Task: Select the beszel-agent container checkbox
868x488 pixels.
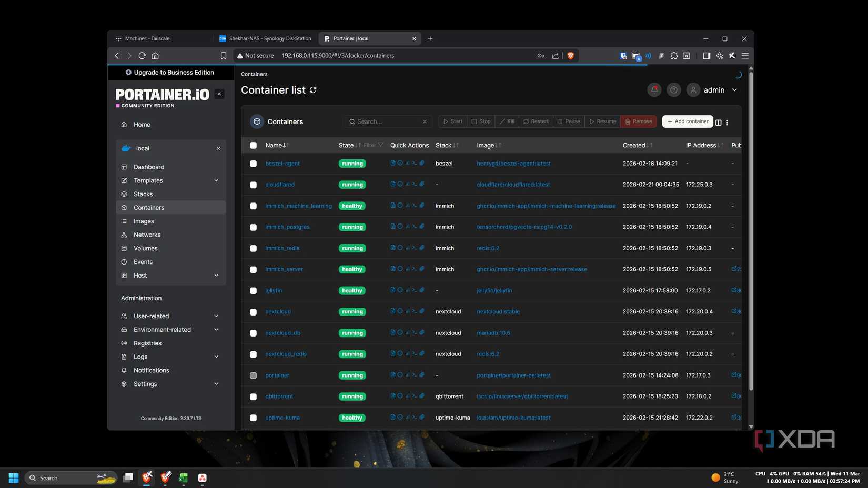Action: (x=253, y=164)
